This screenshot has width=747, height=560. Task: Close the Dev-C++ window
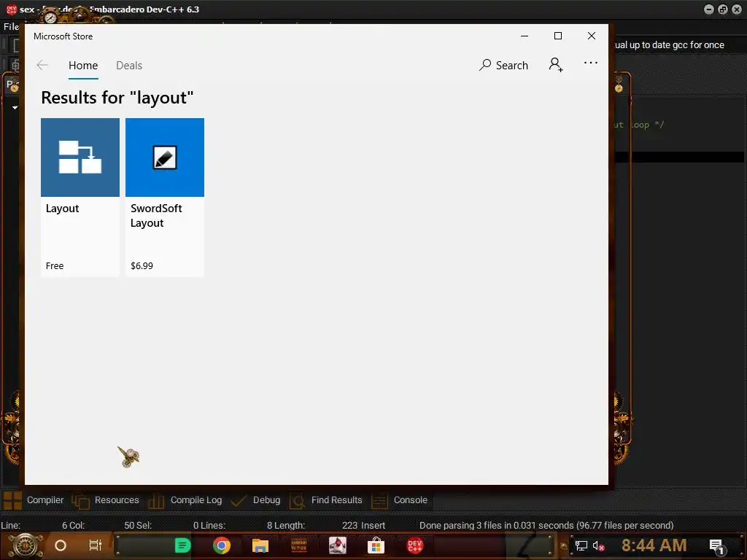[737, 9]
